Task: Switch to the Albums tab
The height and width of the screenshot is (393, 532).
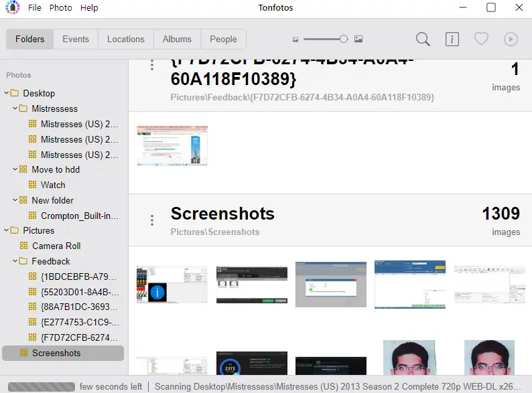Action: (x=177, y=40)
